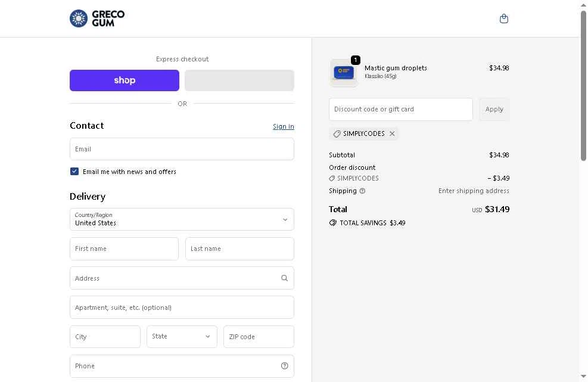Image resolution: width=588 pixels, height=382 pixels.
Task: Click the blank express checkout button
Action: (239, 80)
